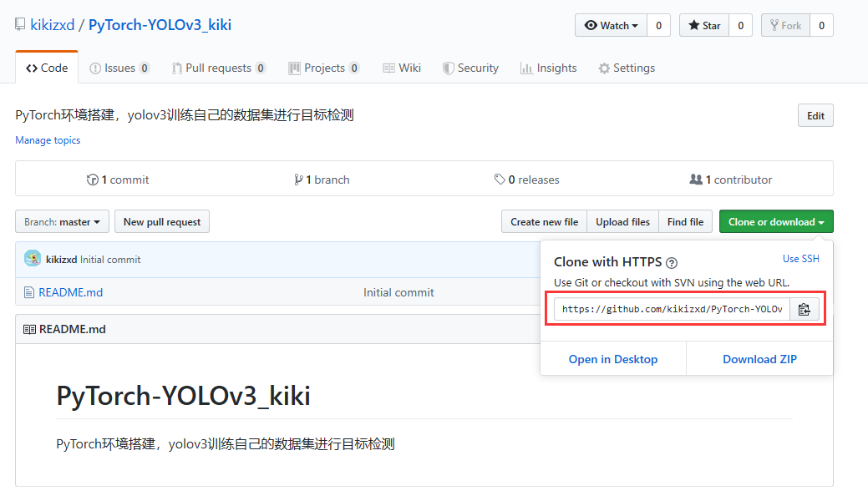
Task: View the 1 contributor page
Action: 731,180
